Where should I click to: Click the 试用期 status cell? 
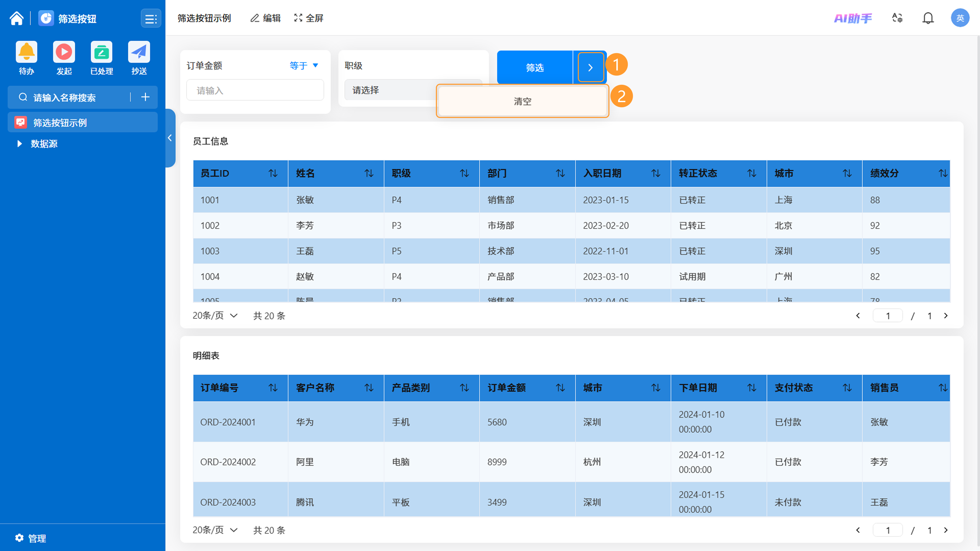(x=719, y=276)
